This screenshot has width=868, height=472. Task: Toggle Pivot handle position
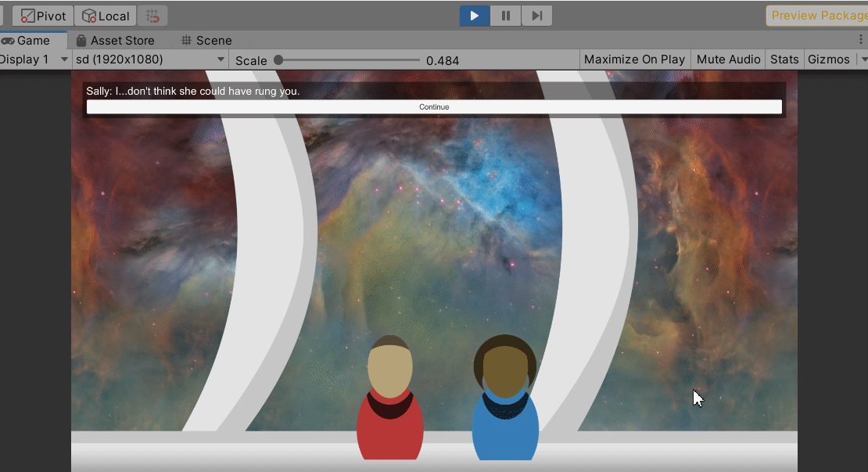(x=44, y=16)
